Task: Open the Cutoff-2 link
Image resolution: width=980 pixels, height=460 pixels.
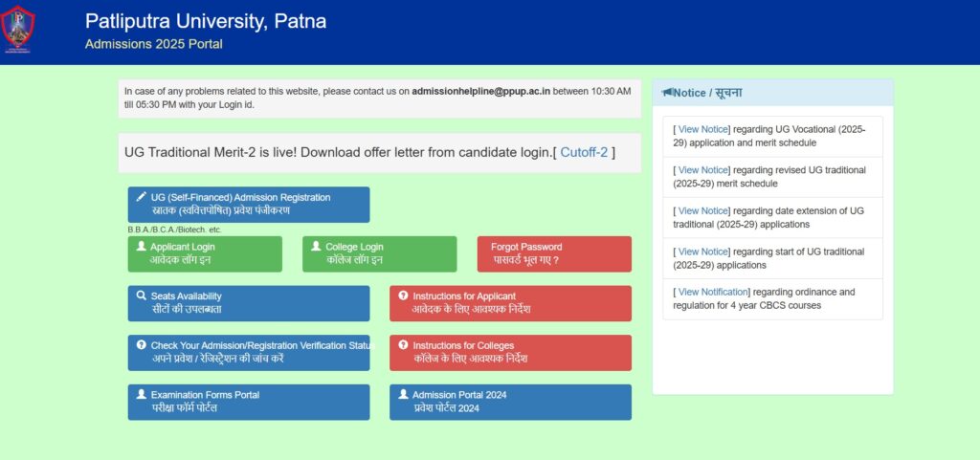Action: (x=584, y=152)
